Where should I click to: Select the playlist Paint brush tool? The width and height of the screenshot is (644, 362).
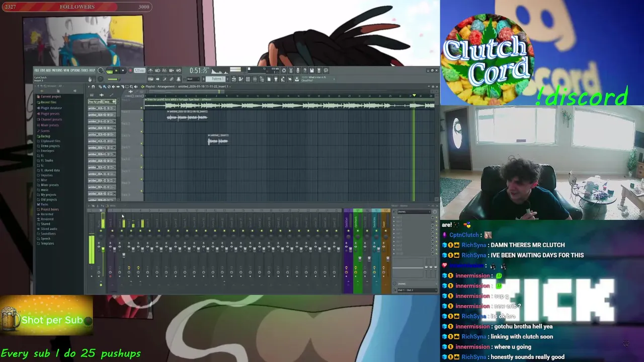(105, 86)
